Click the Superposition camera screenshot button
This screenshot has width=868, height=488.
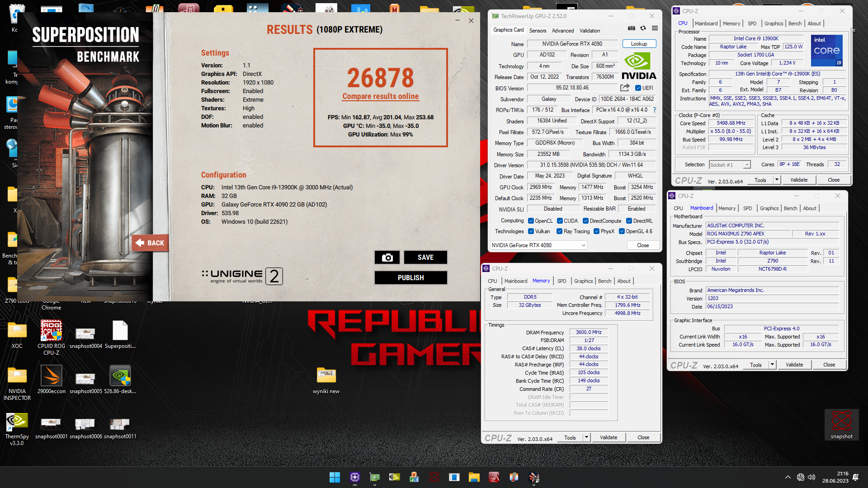tap(387, 257)
